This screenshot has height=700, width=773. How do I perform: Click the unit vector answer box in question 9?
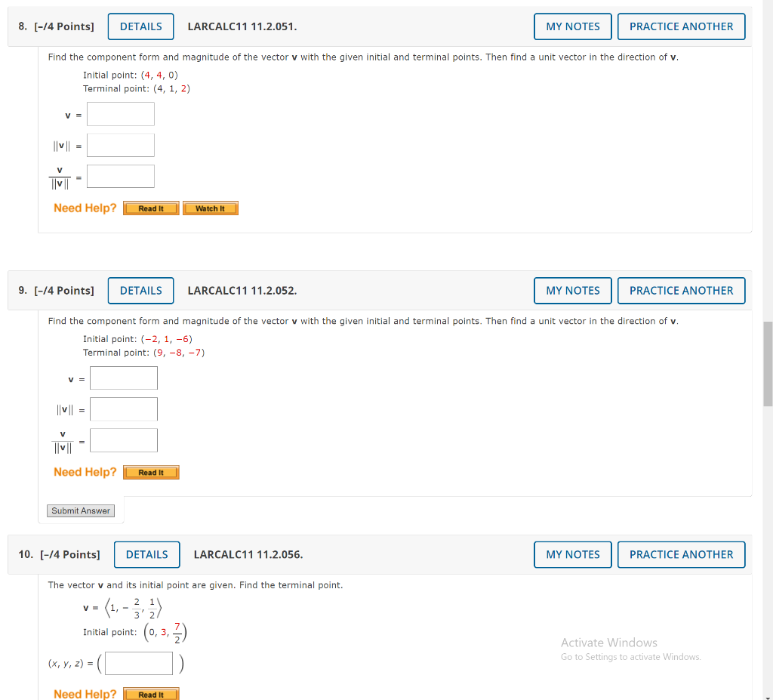coord(123,439)
